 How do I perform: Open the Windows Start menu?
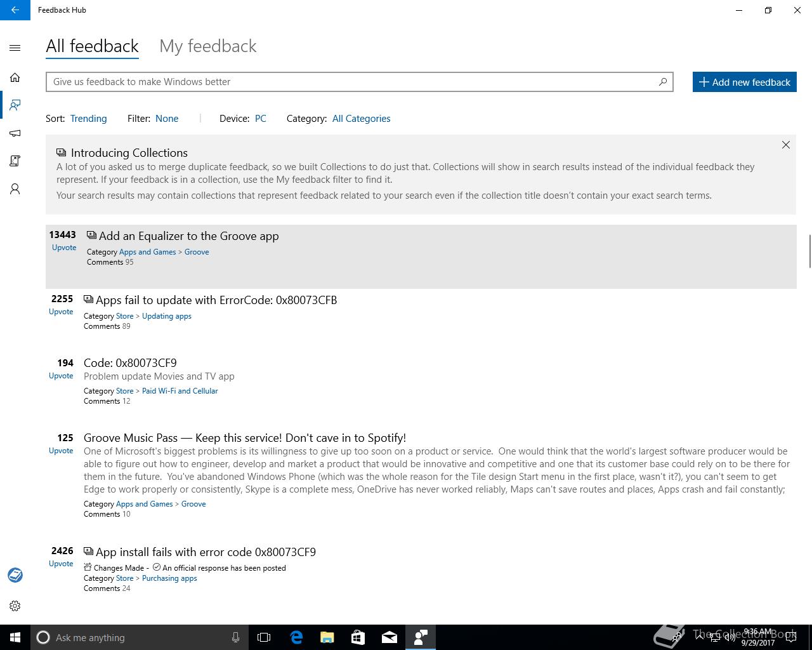pos(15,637)
